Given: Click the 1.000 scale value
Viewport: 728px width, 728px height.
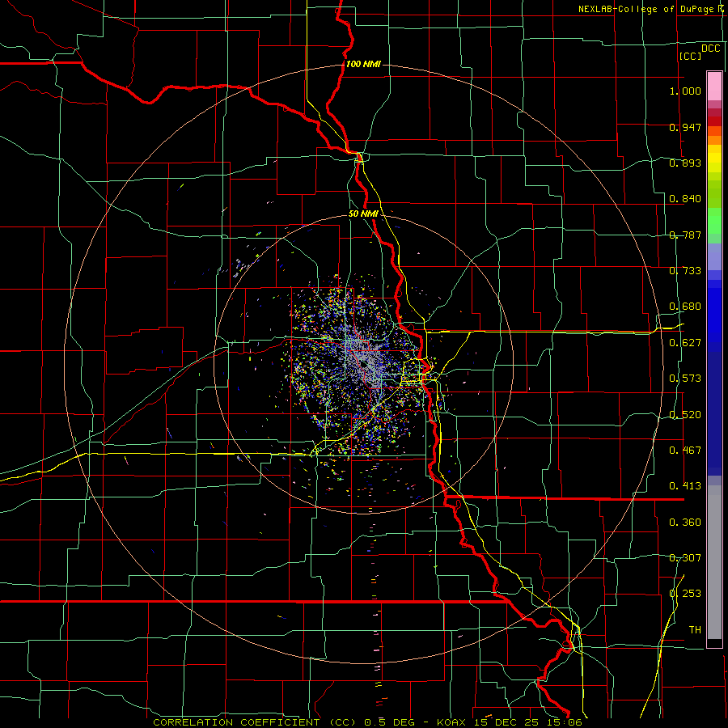Looking at the screenshot, I should tap(685, 91).
